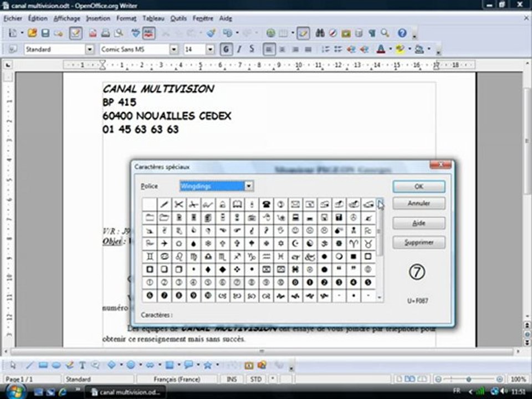Pick the airplane symbol in the character grid
The width and height of the screenshot is (532, 399).
click(164, 243)
